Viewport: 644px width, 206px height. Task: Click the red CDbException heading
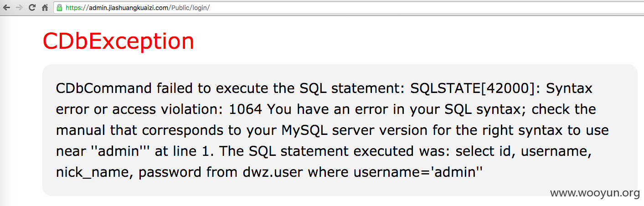(118, 41)
